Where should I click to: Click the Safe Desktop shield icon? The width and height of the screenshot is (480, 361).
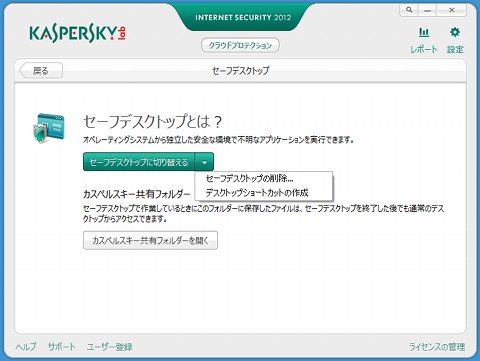tap(49, 128)
